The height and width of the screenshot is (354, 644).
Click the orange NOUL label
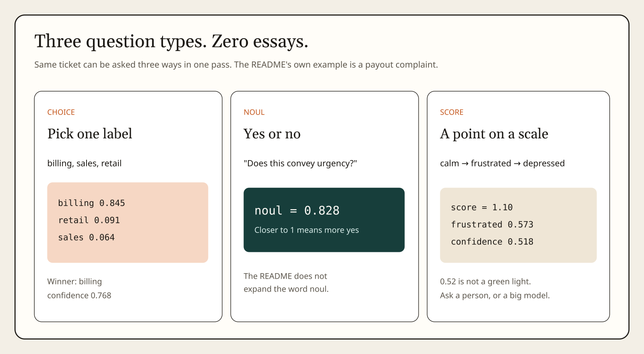[x=254, y=112]
